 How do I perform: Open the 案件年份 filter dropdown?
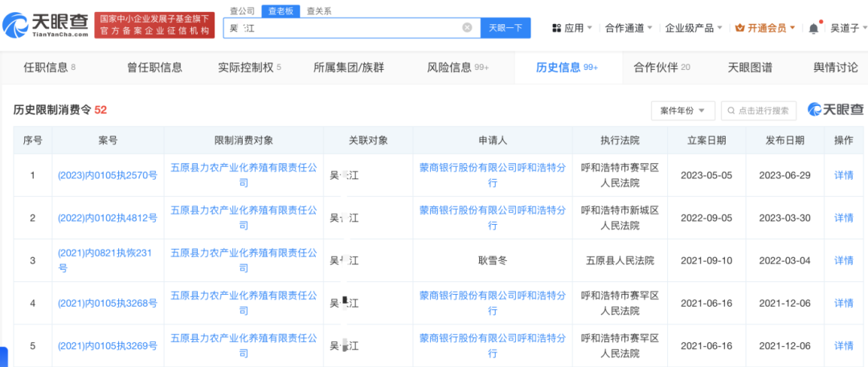682,111
